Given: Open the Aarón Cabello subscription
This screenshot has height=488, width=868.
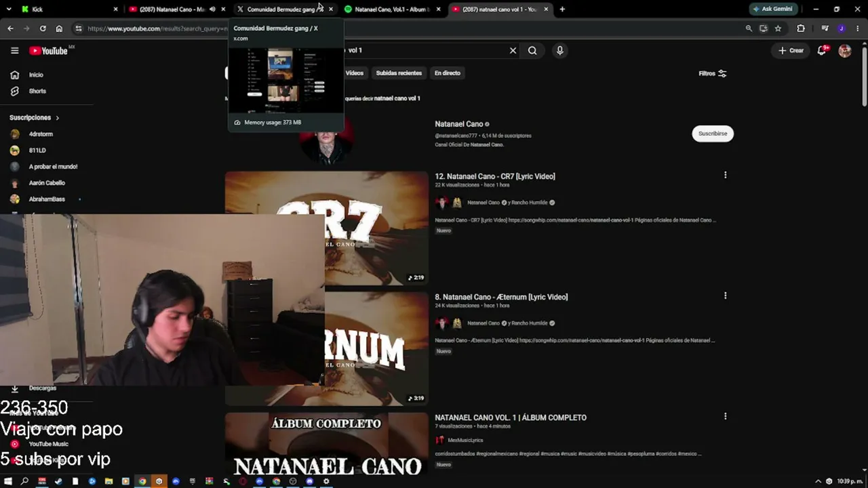Looking at the screenshot, I should 47,183.
